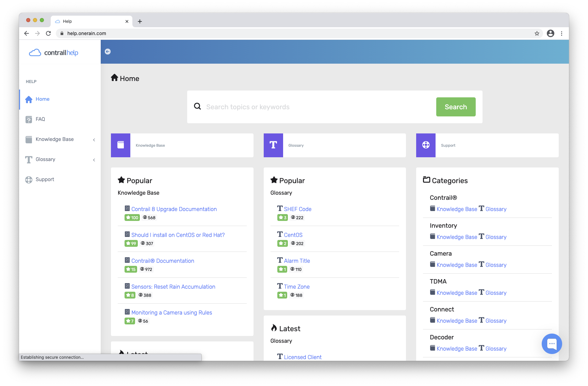Open Knowledge Base link under Camera category
The height and width of the screenshot is (386, 588).
pyautogui.click(x=457, y=265)
